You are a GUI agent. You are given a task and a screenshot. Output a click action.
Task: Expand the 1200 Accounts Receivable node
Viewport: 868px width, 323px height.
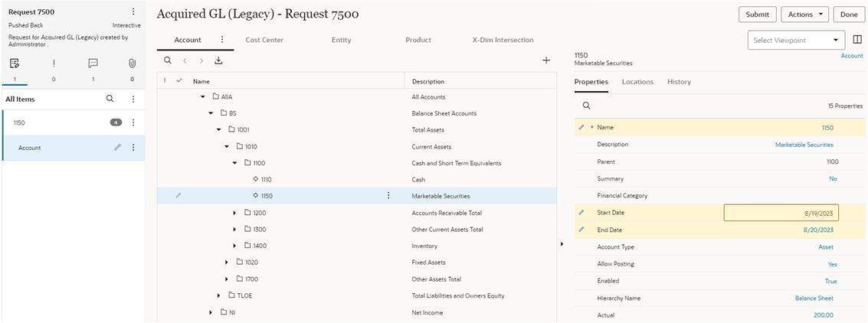[235, 213]
